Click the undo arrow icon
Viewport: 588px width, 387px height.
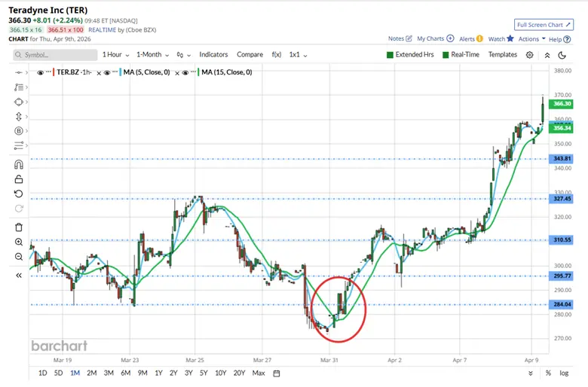pyautogui.click(x=19, y=193)
